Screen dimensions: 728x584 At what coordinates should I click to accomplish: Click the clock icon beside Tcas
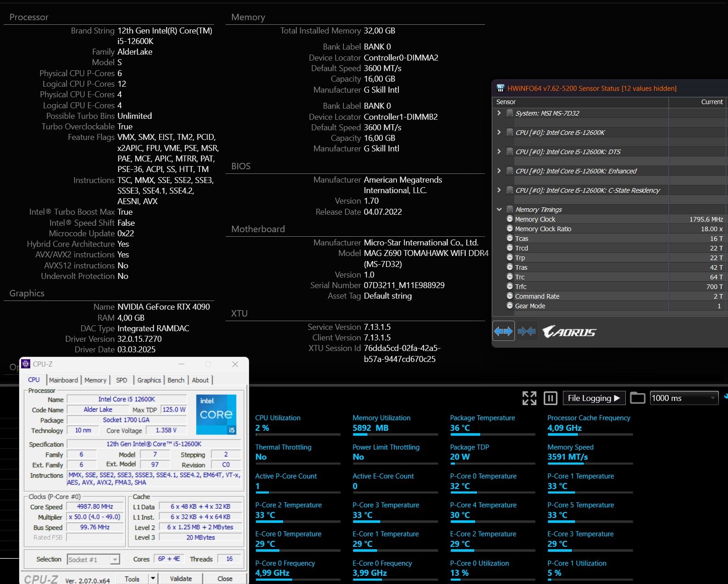click(510, 238)
